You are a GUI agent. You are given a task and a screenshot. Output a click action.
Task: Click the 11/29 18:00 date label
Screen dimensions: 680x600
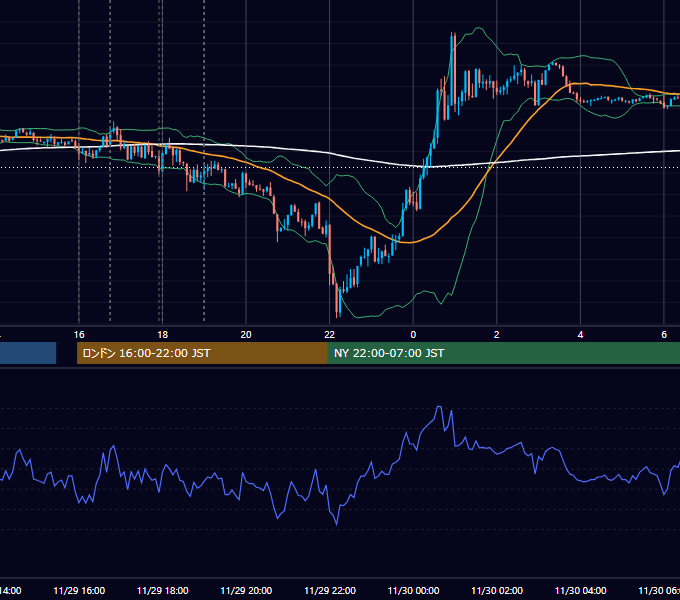coord(163,590)
